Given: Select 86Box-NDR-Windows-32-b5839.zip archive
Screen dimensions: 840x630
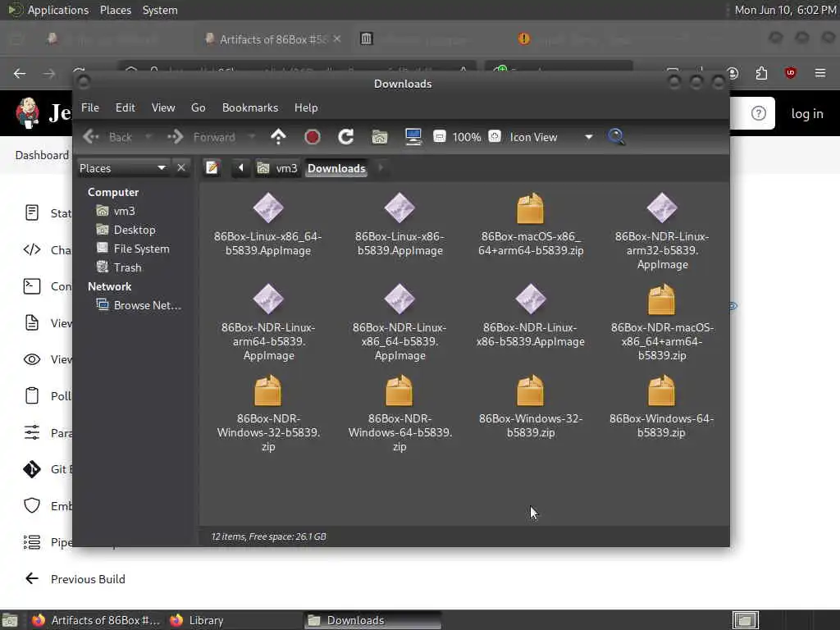Looking at the screenshot, I should coord(268,413).
